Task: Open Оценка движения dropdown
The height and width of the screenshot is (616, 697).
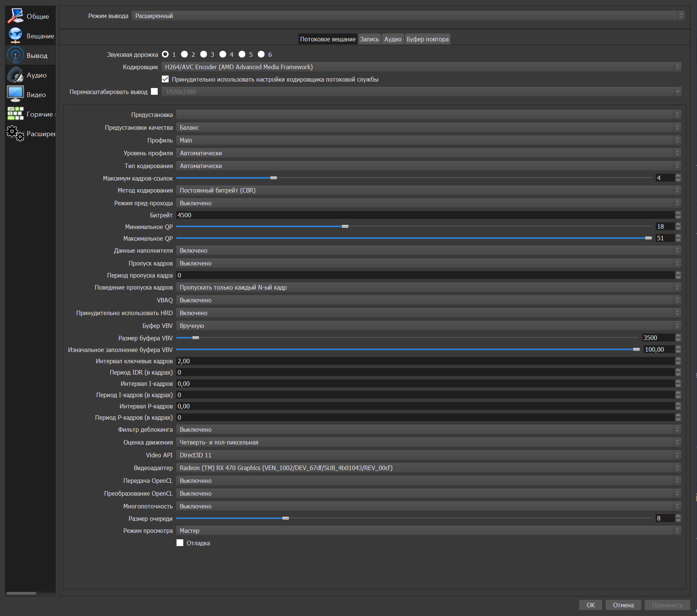Action: coord(428,442)
